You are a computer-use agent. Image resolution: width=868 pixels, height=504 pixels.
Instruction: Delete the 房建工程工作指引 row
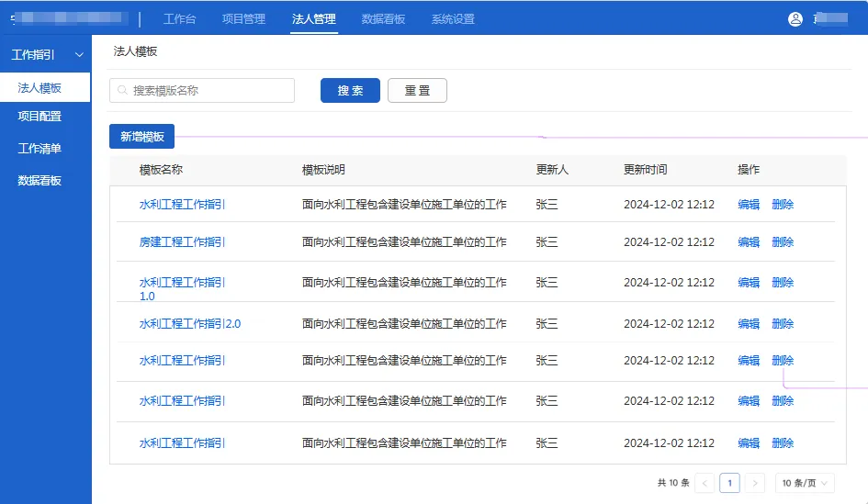tap(783, 241)
